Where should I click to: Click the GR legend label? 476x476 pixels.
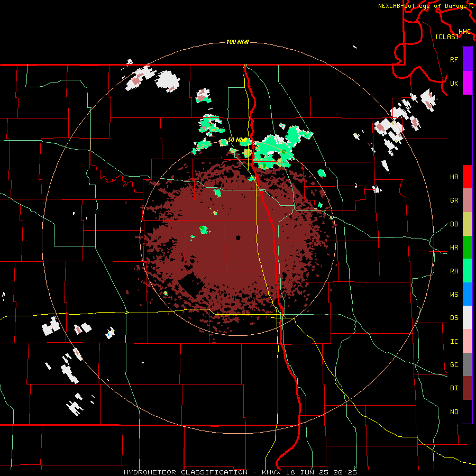coord(454,200)
